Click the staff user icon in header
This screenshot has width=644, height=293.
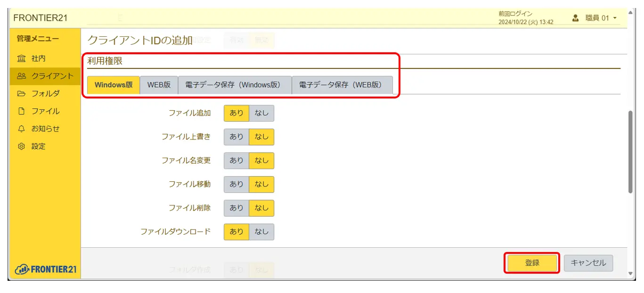click(x=575, y=18)
